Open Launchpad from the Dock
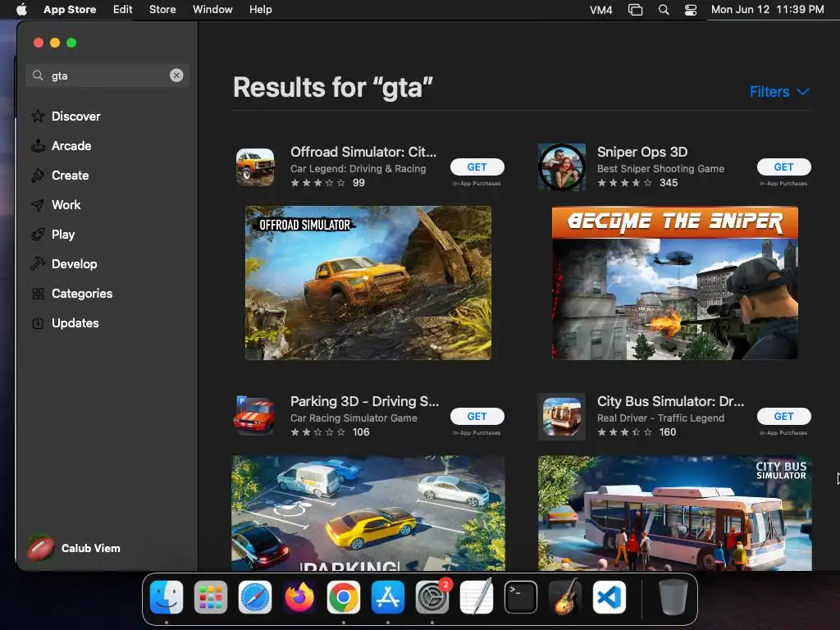Viewport: 840px width, 630px height. point(211,597)
